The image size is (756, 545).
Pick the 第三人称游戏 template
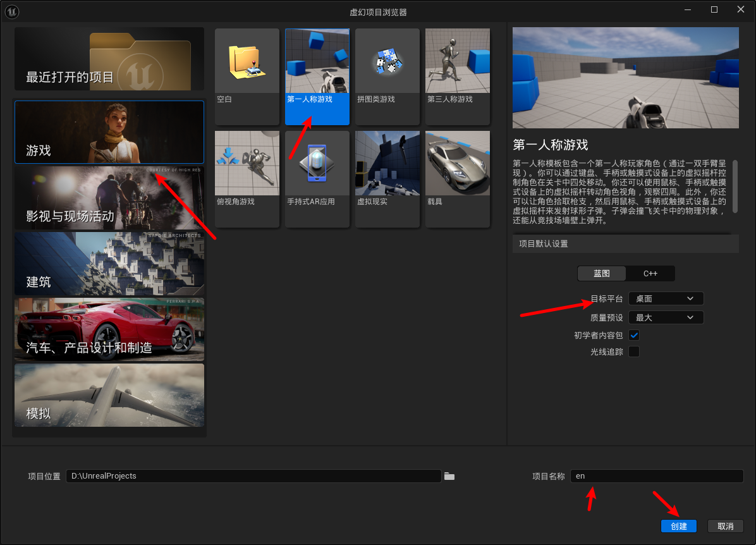tap(458, 77)
